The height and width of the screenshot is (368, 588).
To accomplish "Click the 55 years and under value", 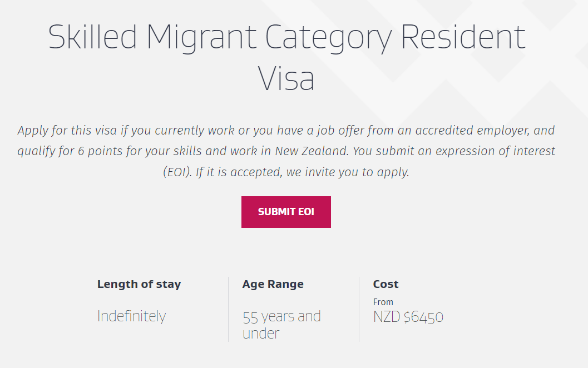I will (281, 325).
